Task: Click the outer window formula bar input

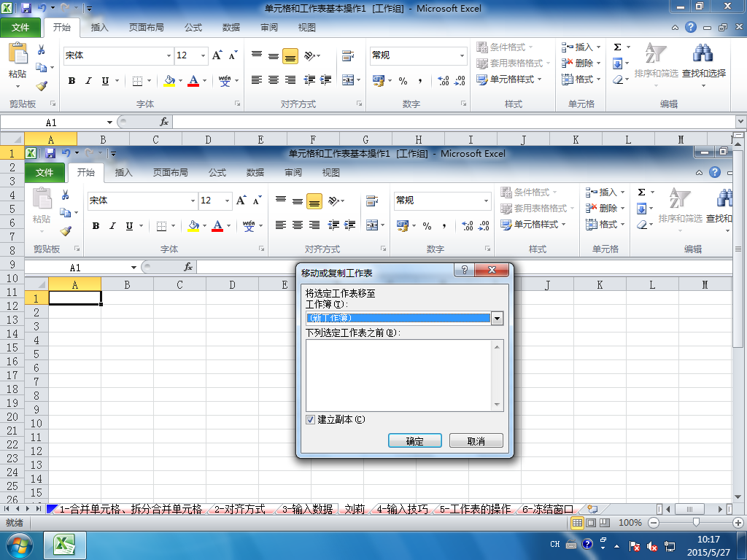Action: point(454,122)
